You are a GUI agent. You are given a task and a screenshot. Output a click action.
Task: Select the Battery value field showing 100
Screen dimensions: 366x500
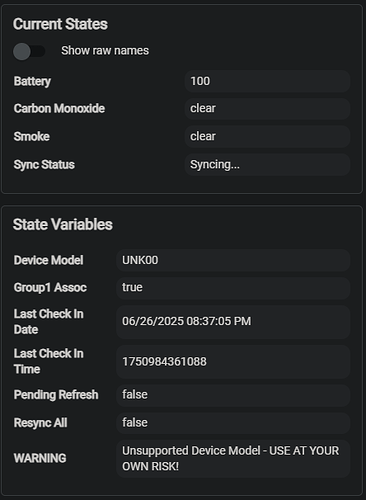pyautogui.click(x=267, y=81)
